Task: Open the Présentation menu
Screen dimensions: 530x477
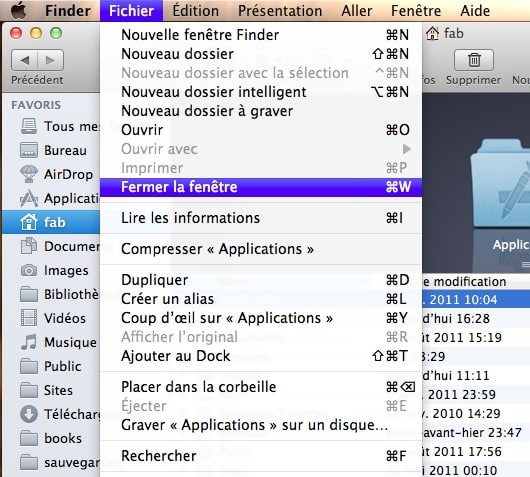Action: pyautogui.click(x=280, y=11)
